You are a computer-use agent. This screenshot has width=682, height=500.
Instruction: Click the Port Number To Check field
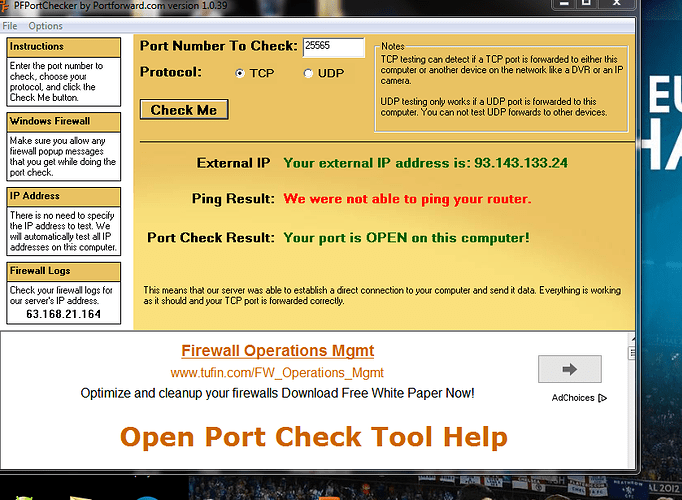(334, 47)
